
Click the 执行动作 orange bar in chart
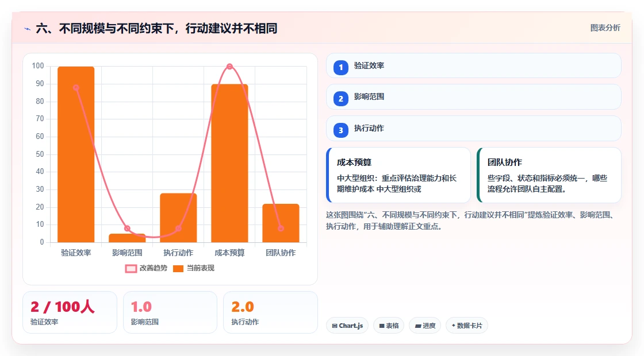coord(178,218)
